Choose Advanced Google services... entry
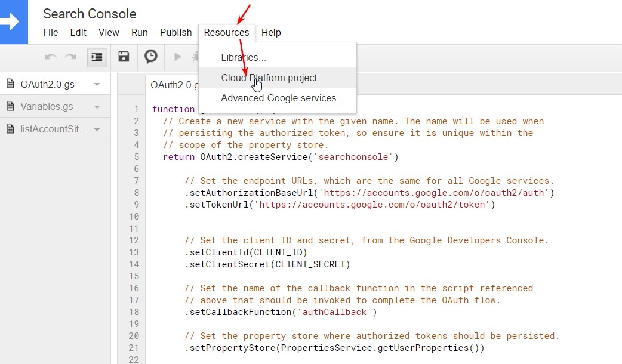The image size is (622, 364). (278, 98)
